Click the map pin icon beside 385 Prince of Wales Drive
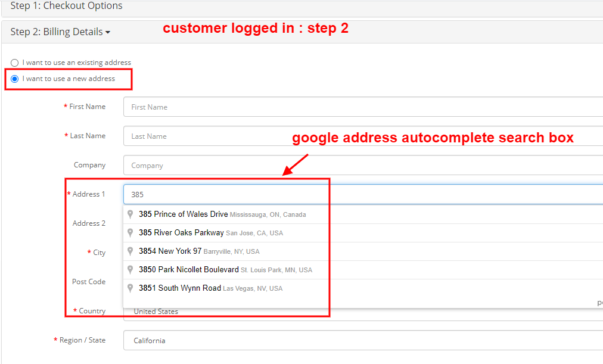This screenshot has height=364, width=603. pyautogui.click(x=130, y=214)
